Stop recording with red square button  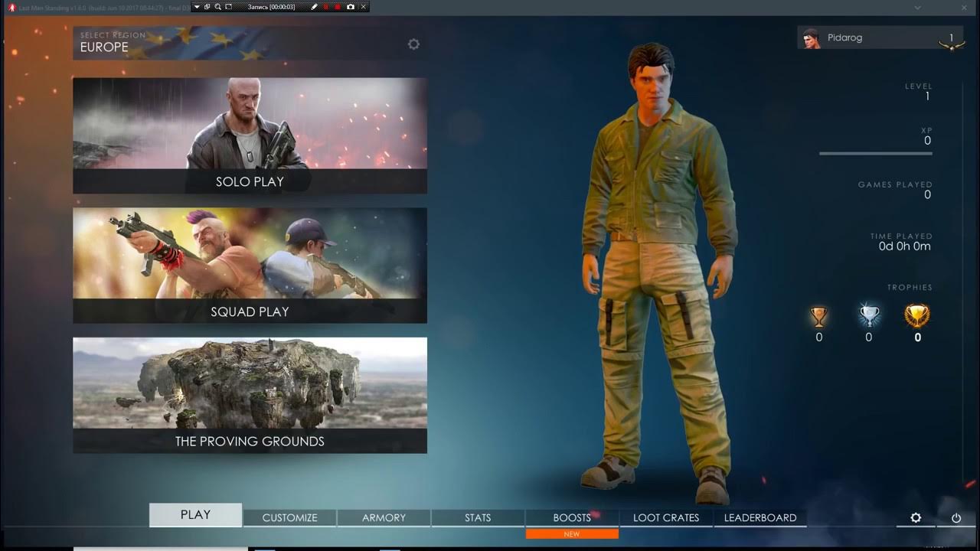[x=338, y=6]
